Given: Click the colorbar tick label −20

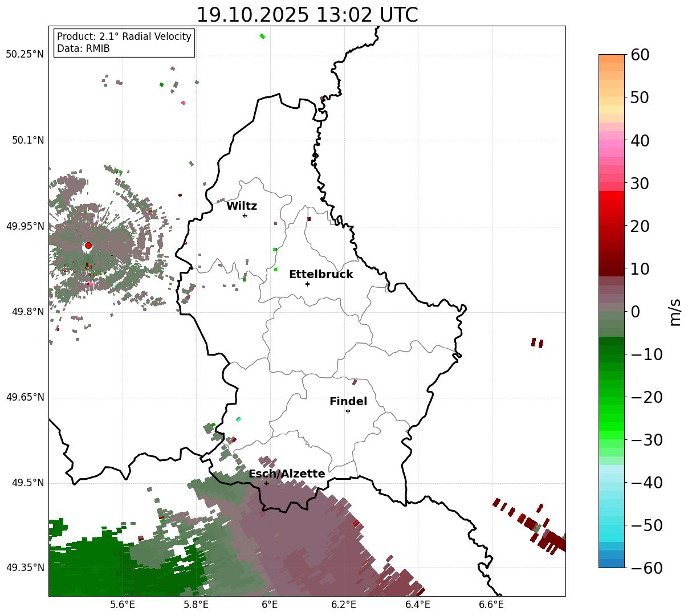Looking at the screenshot, I should pyautogui.click(x=647, y=397).
